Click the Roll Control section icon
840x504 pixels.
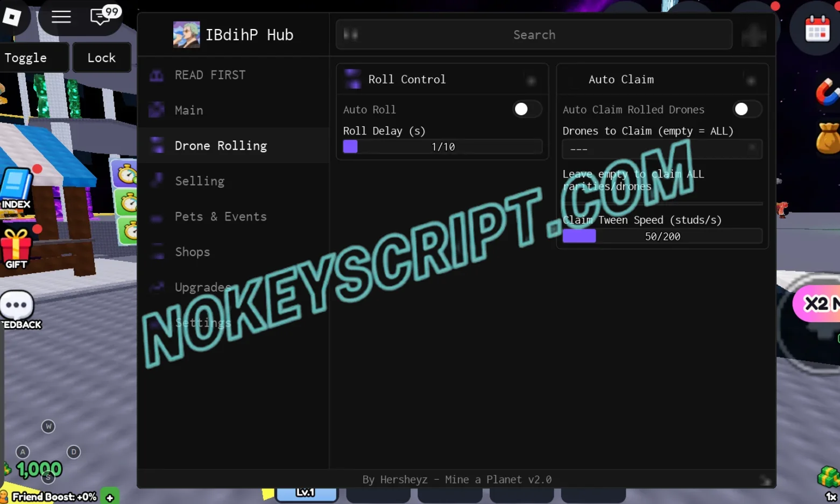352,79
